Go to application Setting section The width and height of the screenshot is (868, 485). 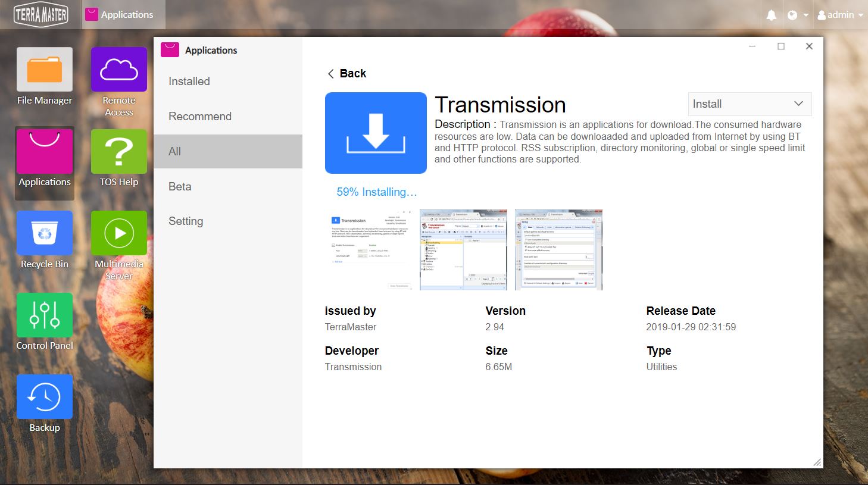pos(186,221)
